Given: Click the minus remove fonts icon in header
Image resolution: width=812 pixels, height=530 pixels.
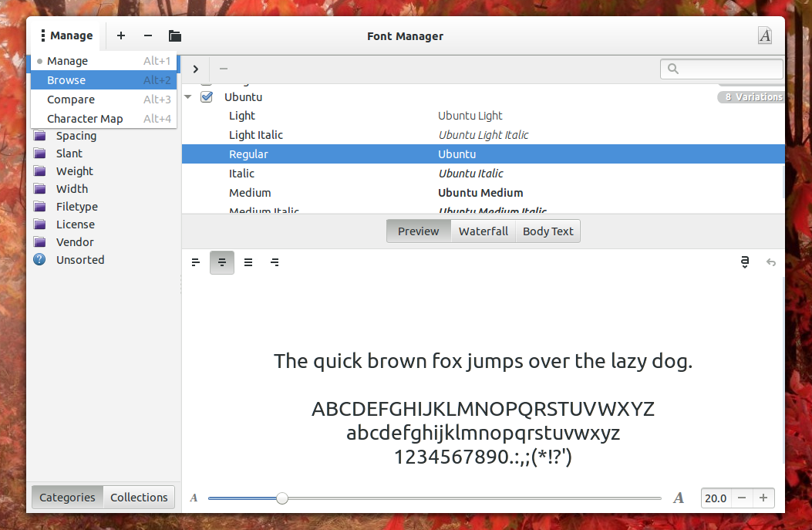Looking at the screenshot, I should [148, 35].
